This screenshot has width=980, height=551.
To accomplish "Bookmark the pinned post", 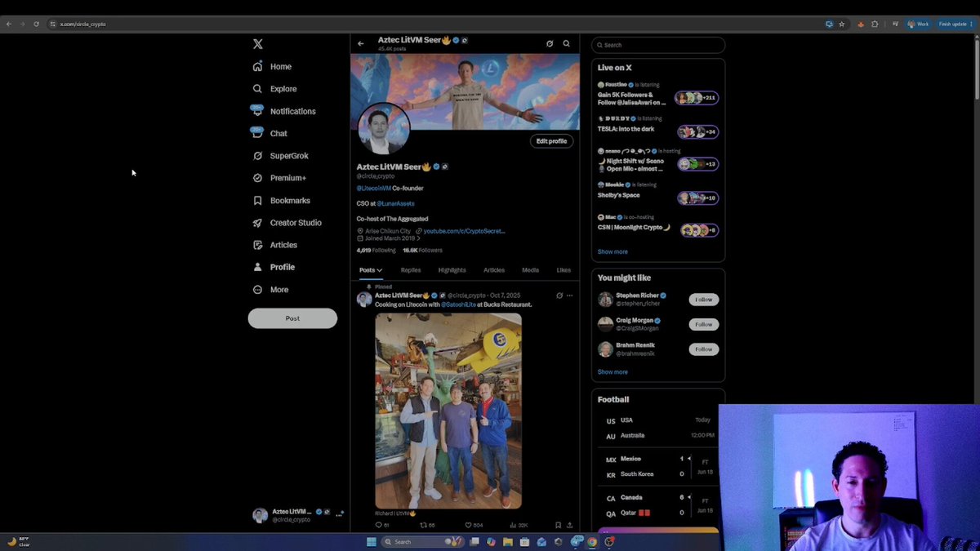I will click(x=558, y=526).
